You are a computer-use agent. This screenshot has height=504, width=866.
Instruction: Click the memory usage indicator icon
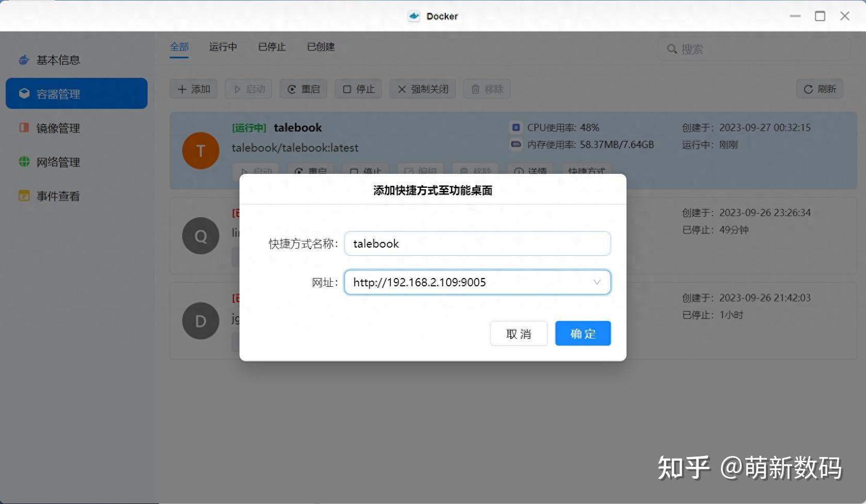(516, 145)
